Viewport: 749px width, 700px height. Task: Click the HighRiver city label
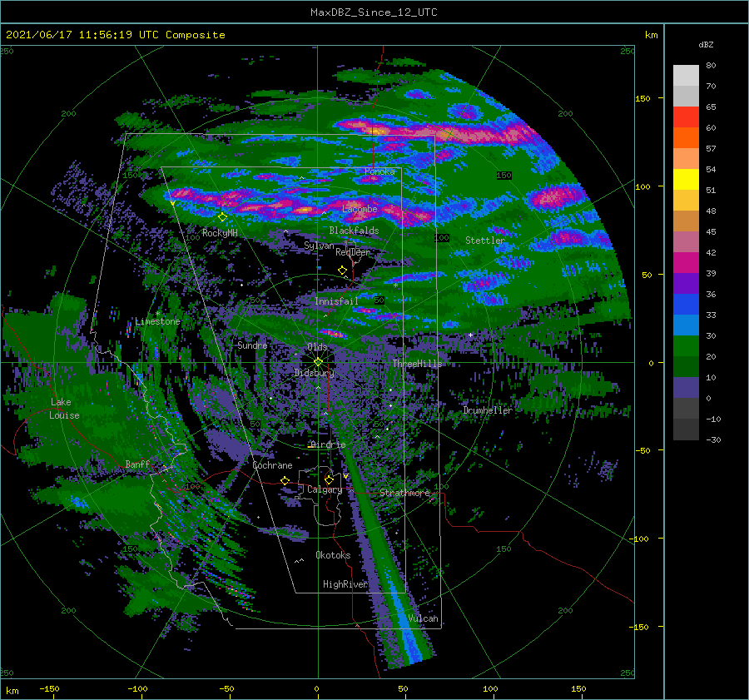click(x=345, y=584)
